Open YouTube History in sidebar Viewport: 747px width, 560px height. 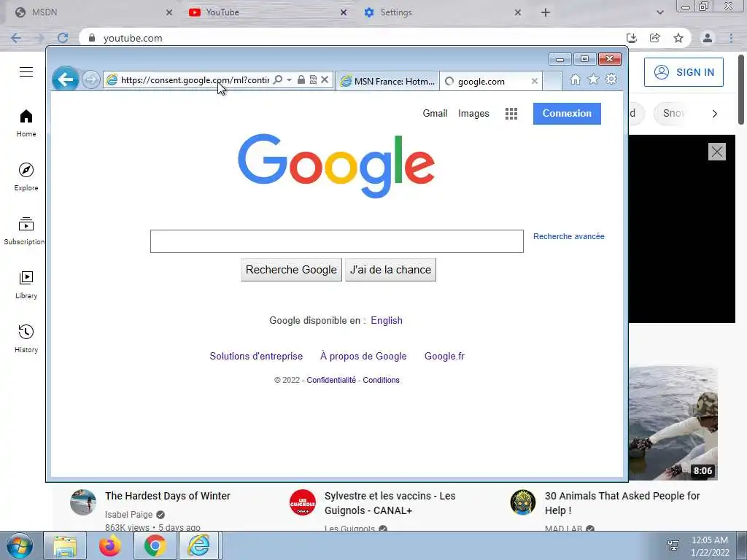coord(26,339)
